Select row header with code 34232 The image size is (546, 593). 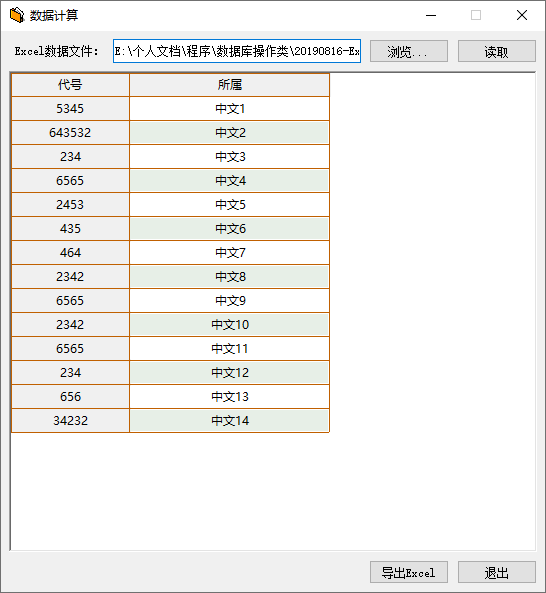click(70, 421)
